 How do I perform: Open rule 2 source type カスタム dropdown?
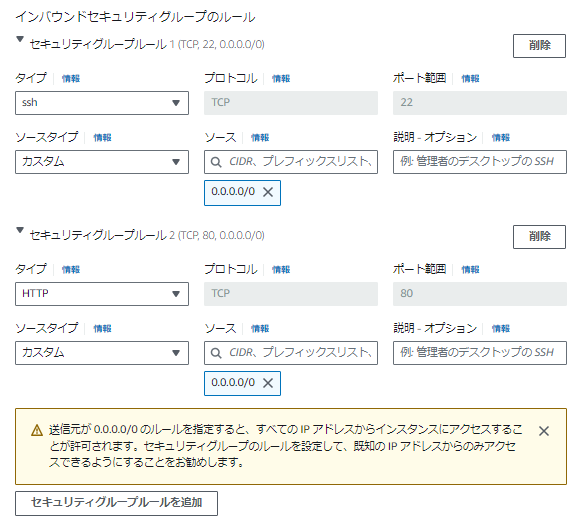tap(102, 353)
